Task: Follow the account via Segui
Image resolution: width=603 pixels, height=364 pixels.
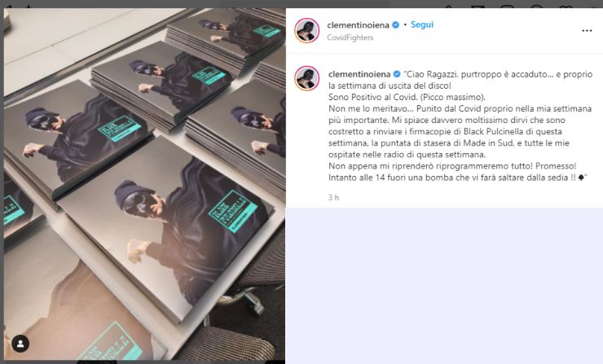Action: 422,24
